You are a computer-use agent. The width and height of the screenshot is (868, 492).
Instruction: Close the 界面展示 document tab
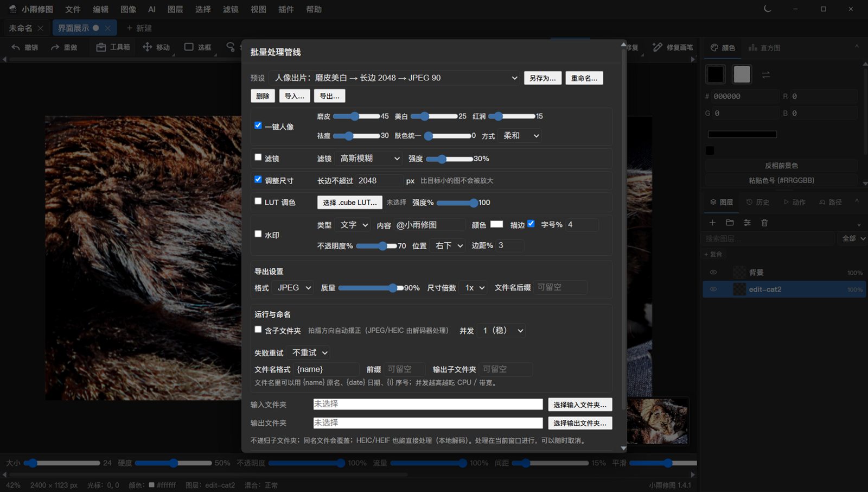pyautogui.click(x=107, y=28)
